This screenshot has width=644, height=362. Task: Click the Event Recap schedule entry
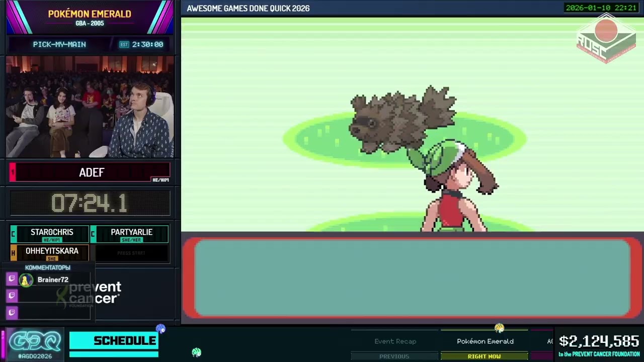395,341
